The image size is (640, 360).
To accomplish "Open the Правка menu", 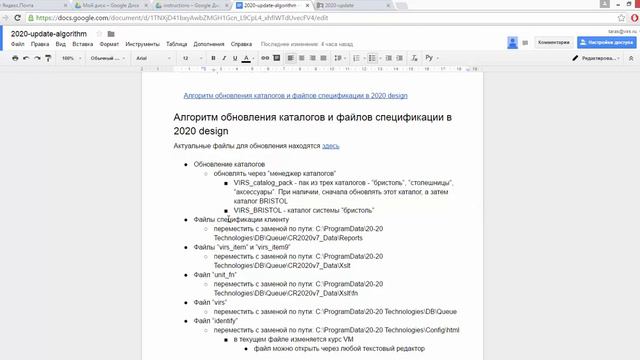I will [x=40, y=44].
